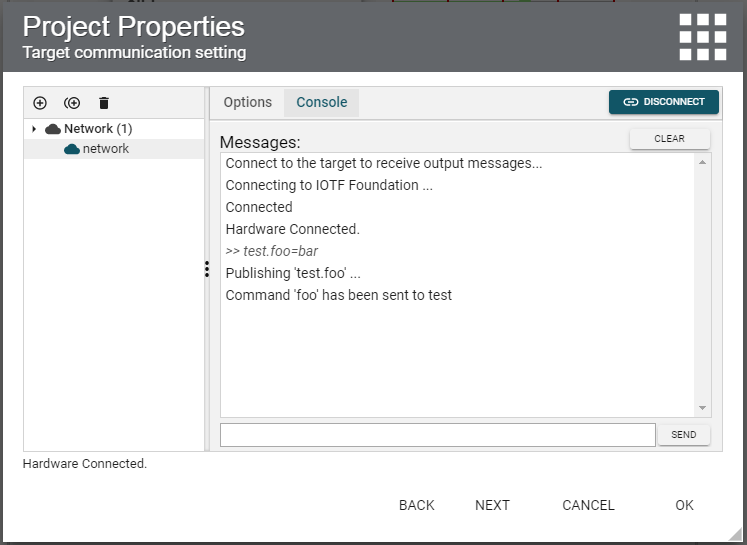The height and width of the screenshot is (545, 747).
Task: Grab the vertical panel splitter handle
Action: [x=206, y=269]
